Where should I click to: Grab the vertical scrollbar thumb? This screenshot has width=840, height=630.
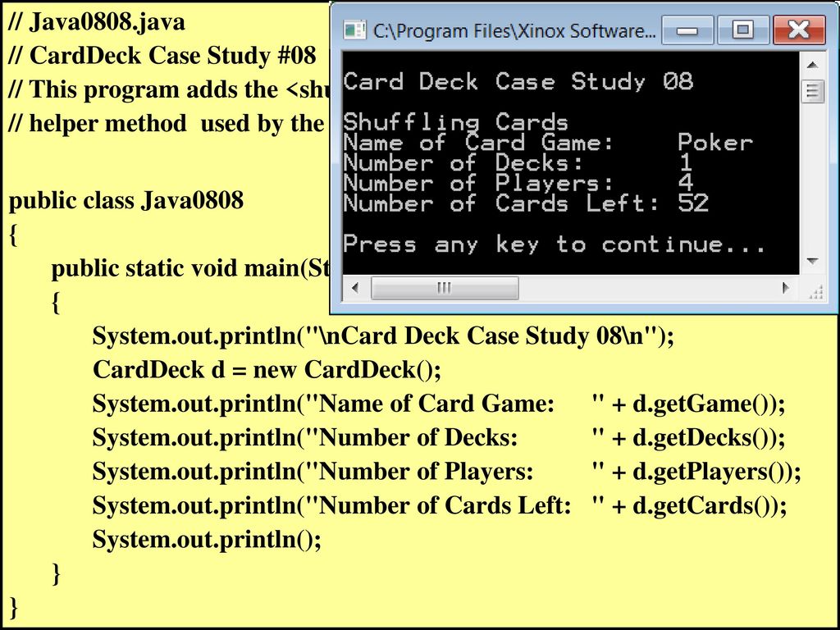(812, 90)
